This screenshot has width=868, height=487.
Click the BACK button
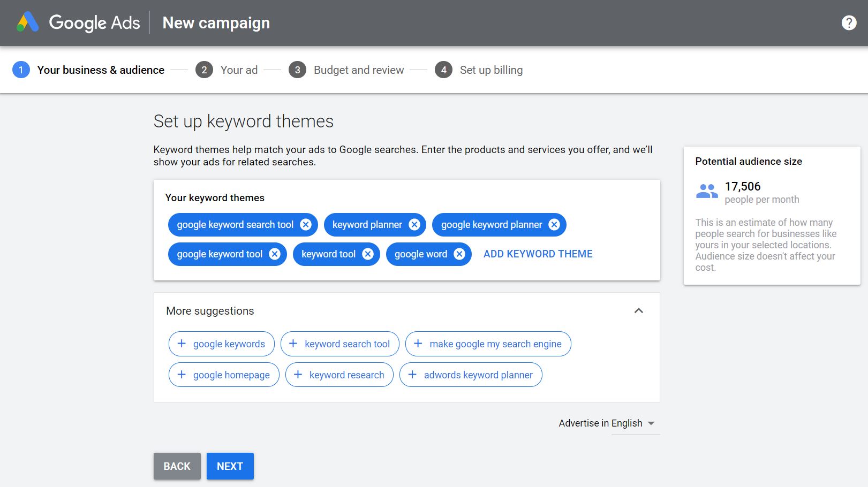[177, 466]
